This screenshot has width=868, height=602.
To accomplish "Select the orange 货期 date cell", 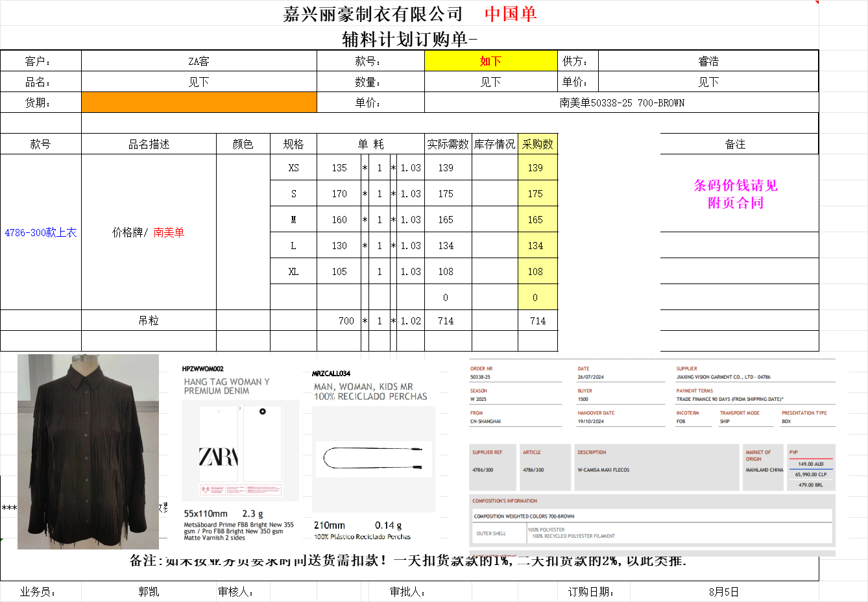I will point(199,102).
